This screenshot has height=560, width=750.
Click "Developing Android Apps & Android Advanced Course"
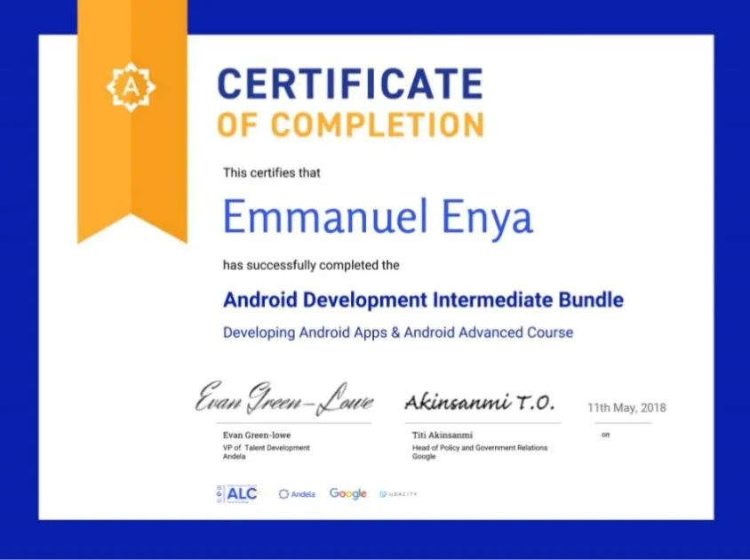coord(398,332)
